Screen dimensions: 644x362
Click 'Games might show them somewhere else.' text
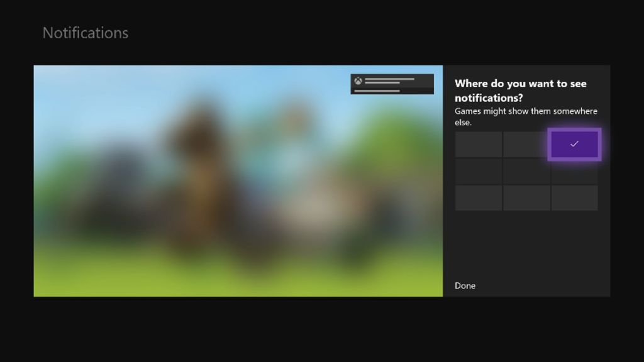[x=526, y=116]
